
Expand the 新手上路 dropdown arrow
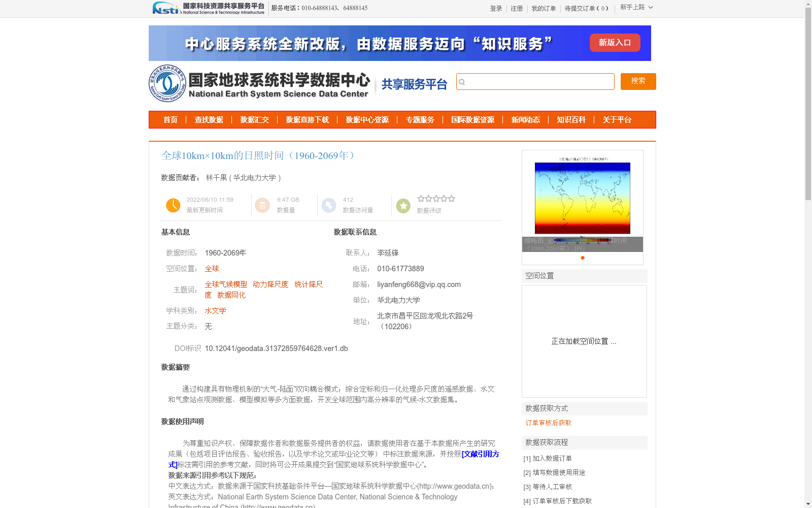tap(651, 8)
